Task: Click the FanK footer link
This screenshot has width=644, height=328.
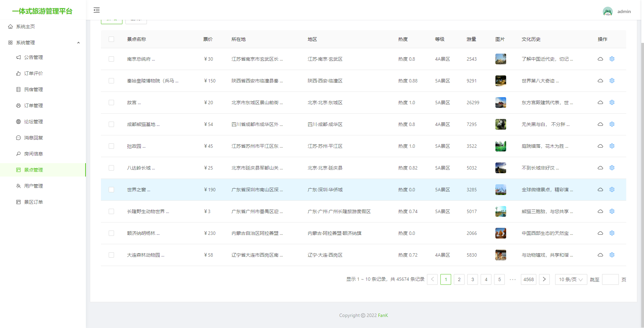Action: point(383,315)
